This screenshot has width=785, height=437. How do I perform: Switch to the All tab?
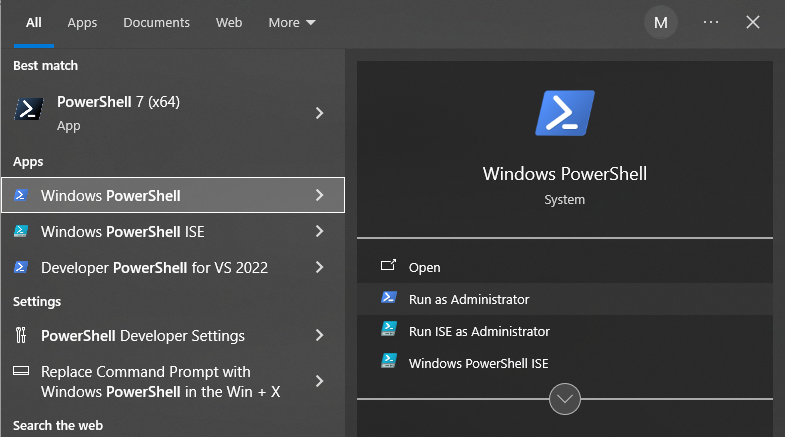34,23
